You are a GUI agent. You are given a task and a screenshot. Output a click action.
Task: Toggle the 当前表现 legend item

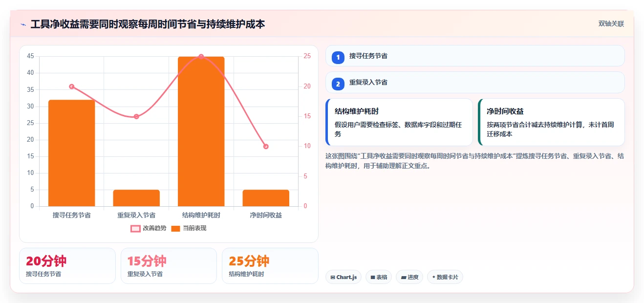189,228
